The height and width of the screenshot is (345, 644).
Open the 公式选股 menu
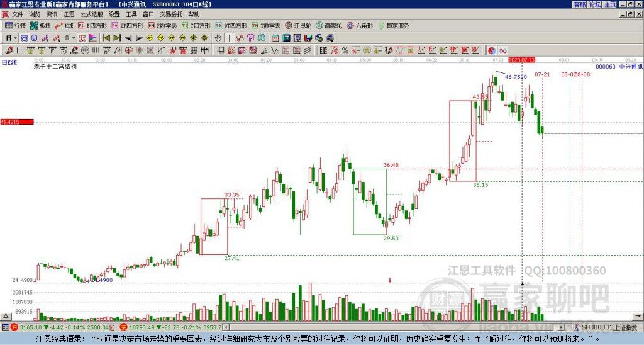pyautogui.click(x=91, y=14)
